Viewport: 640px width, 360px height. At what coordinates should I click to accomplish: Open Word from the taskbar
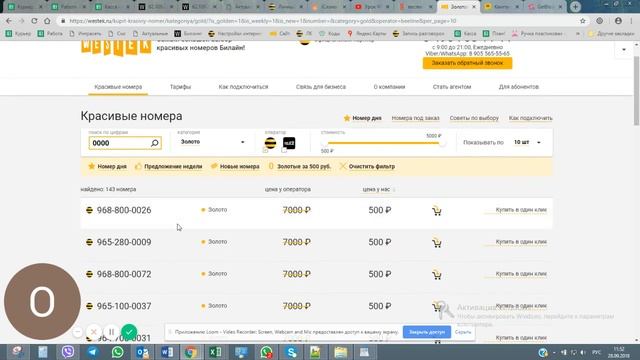pyautogui.click(x=167, y=352)
